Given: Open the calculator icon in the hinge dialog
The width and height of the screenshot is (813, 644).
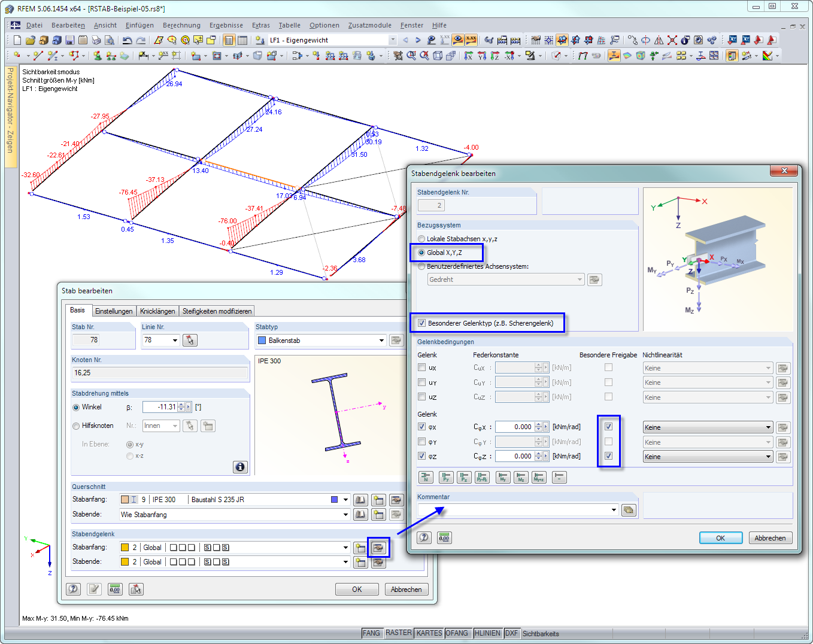Looking at the screenshot, I should [x=444, y=537].
